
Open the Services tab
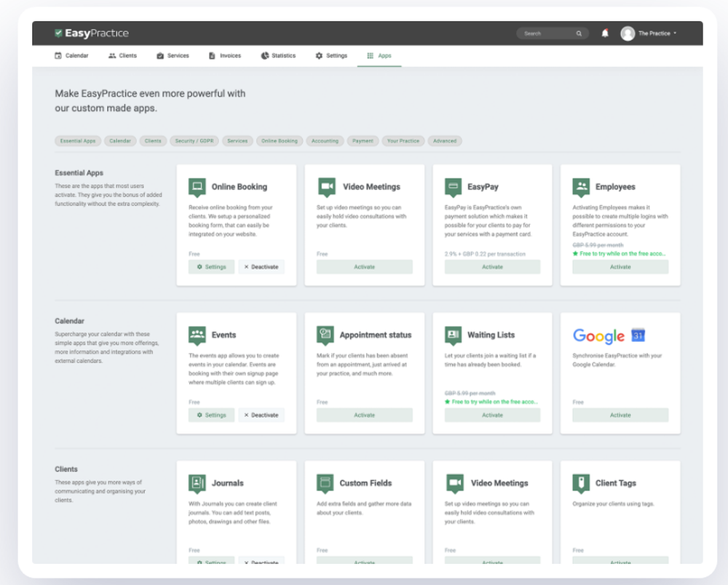[173, 56]
